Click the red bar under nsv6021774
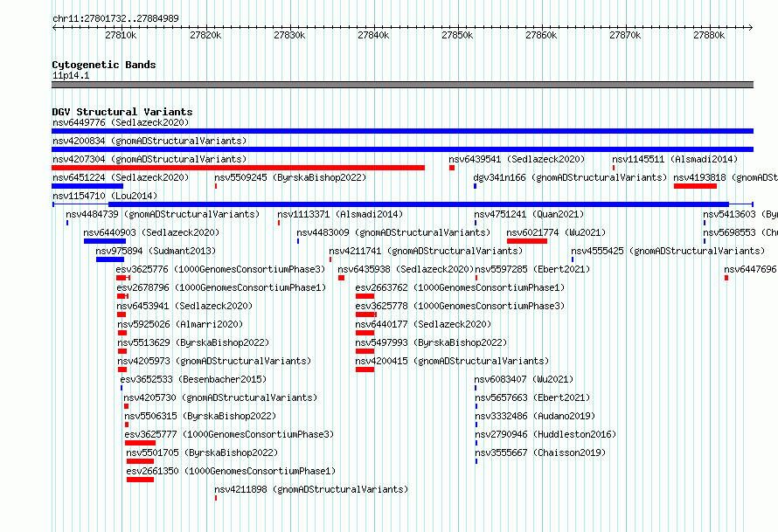Screen dimensions: 778x532 pyautogui.click(x=527, y=241)
